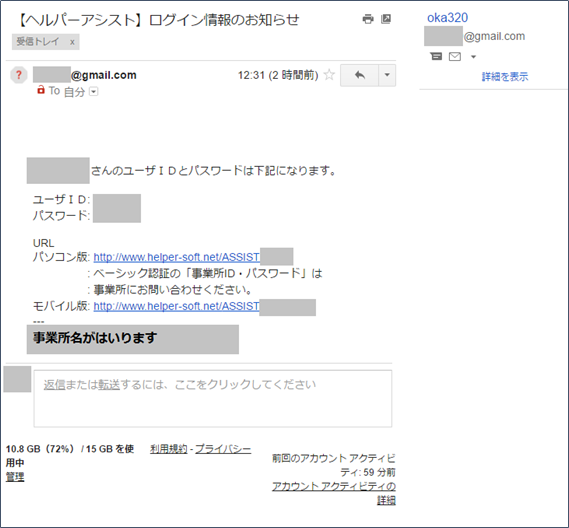Open the contact's archive icon in sidebar
569x528 pixels.
(x=436, y=56)
